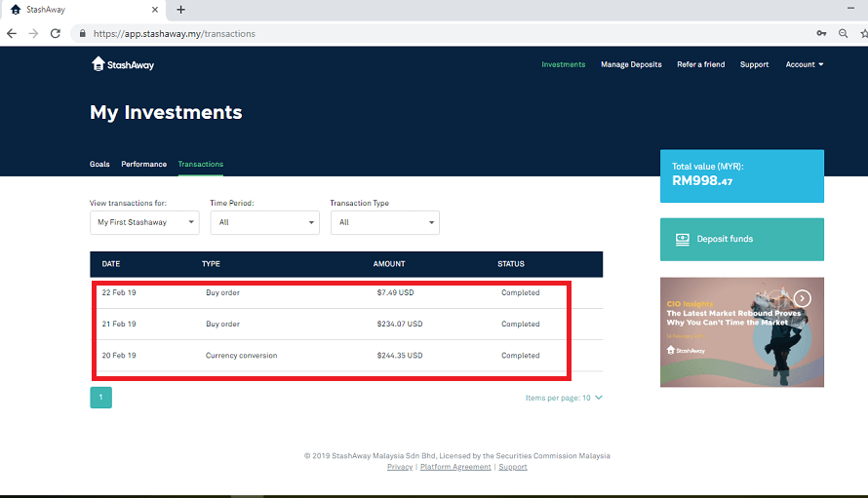The image size is (868, 498).
Task: Click the Deposit funds money icon
Action: click(x=683, y=239)
